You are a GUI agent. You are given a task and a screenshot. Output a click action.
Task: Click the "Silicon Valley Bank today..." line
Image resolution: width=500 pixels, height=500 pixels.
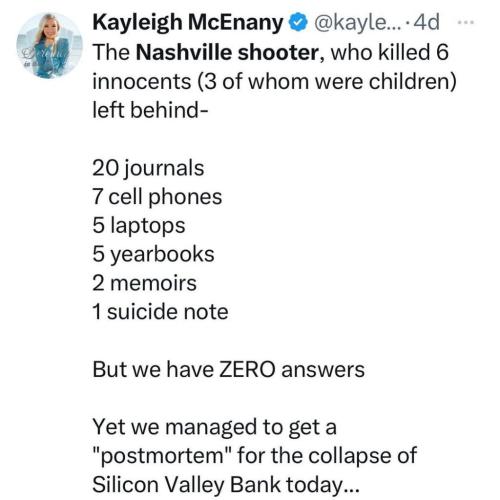click(x=226, y=485)
